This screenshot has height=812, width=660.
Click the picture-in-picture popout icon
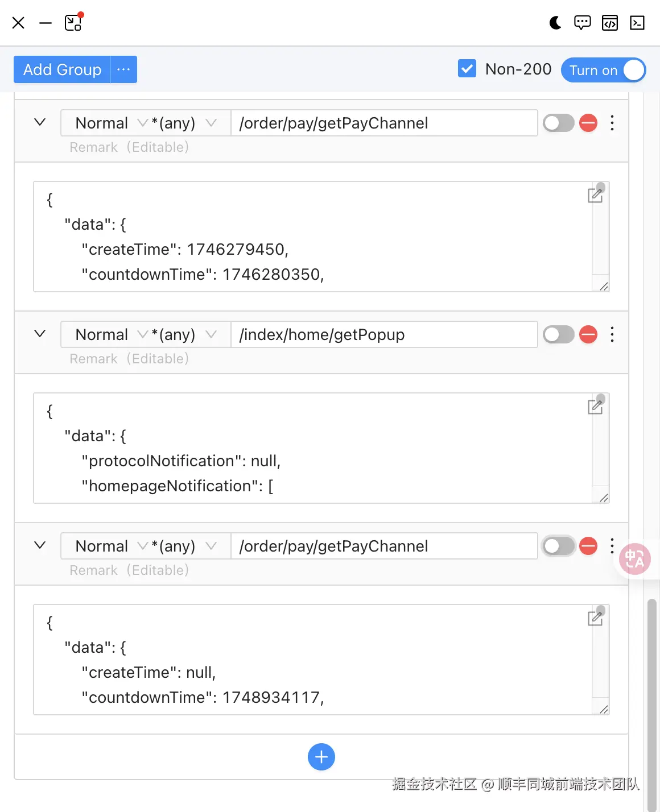pos(73,23)
